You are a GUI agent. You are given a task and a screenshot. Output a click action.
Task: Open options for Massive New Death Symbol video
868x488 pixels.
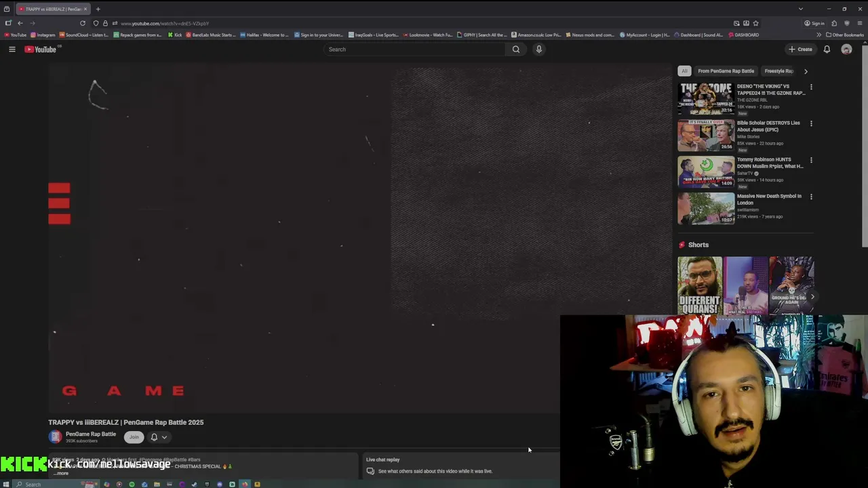811,197
